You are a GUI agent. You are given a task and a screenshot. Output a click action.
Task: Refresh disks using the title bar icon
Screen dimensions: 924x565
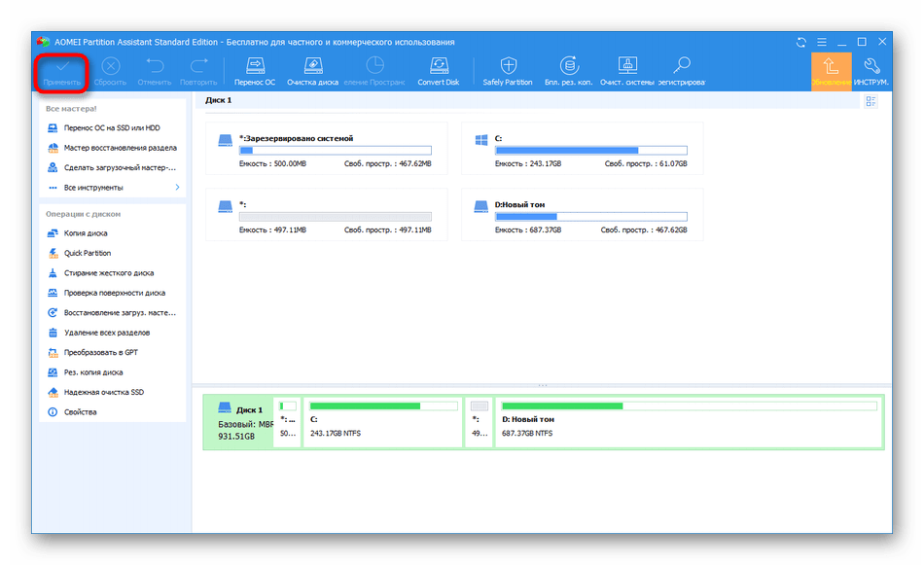[800, 42]
